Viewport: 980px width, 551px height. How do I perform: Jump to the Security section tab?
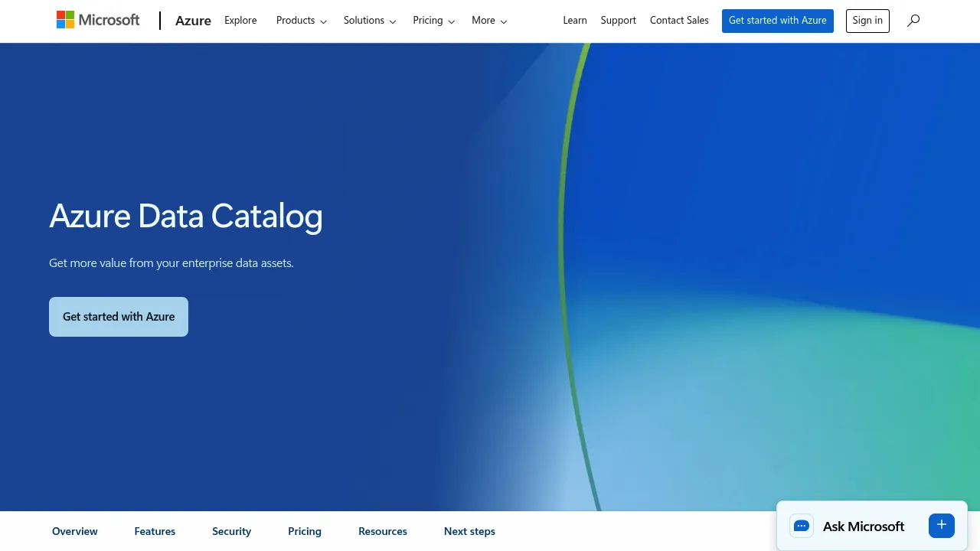tap(232, 531)
